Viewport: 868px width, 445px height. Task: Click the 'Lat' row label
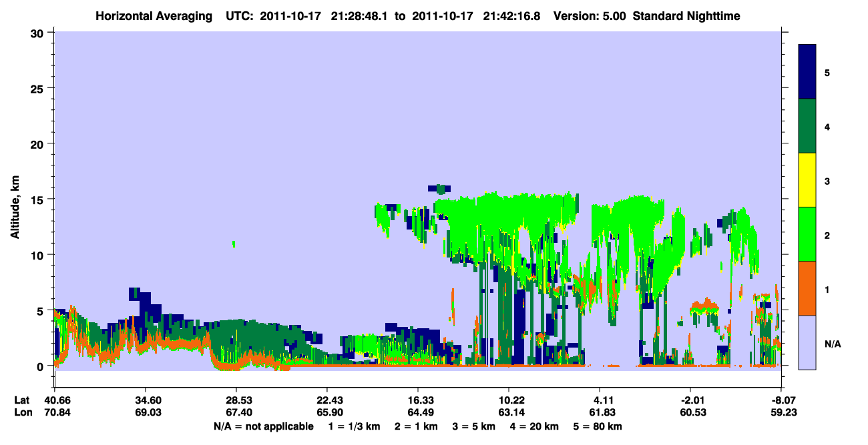[21, 400]
